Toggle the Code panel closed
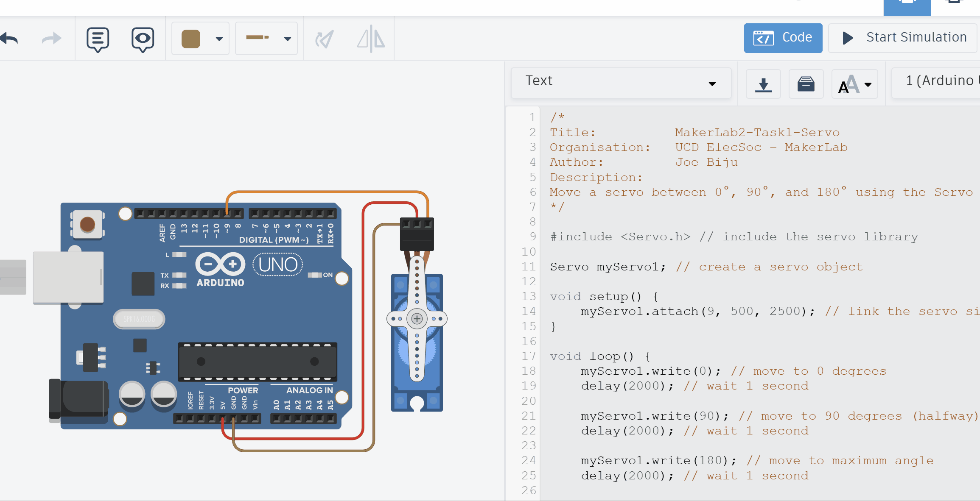This screenshot has height=501, width=980. (783, 38)
